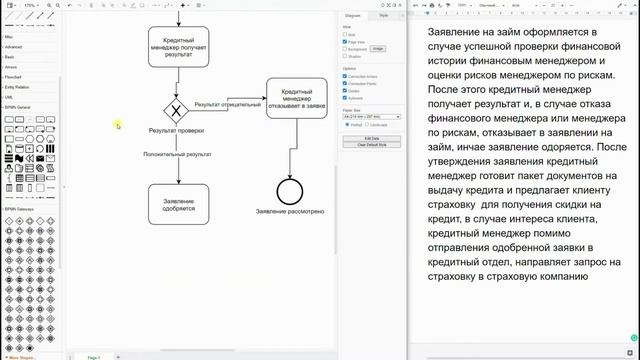Click the draw.io horizontal canvas scrollbar
640x360 pixels.
click(198, 350)
